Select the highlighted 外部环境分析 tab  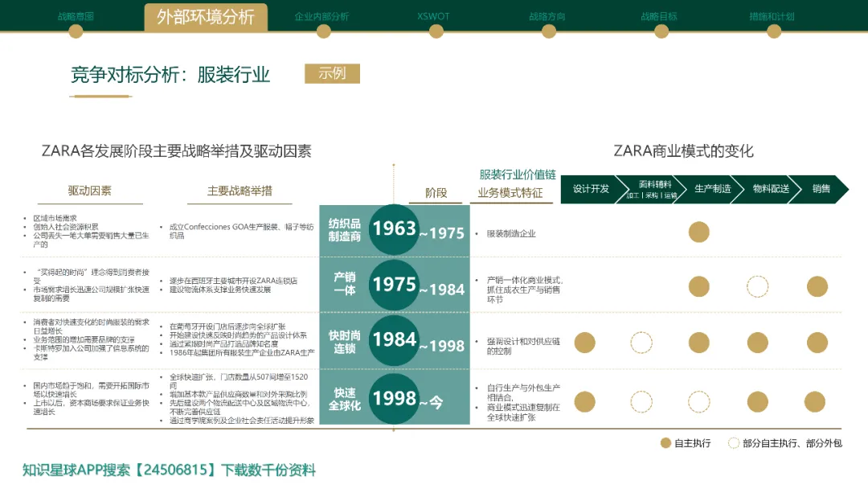(206, 17)
